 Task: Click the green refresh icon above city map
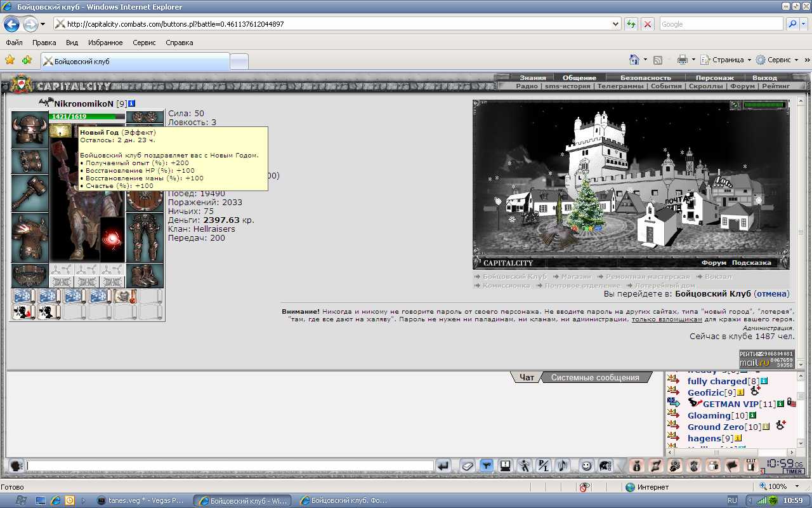point(735,105)
